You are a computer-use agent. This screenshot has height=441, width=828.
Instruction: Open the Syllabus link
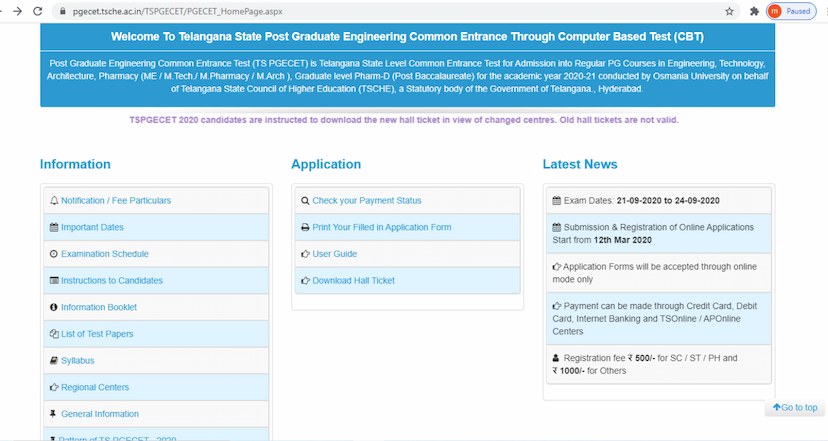pyautogui.click(x=77, y=360)
